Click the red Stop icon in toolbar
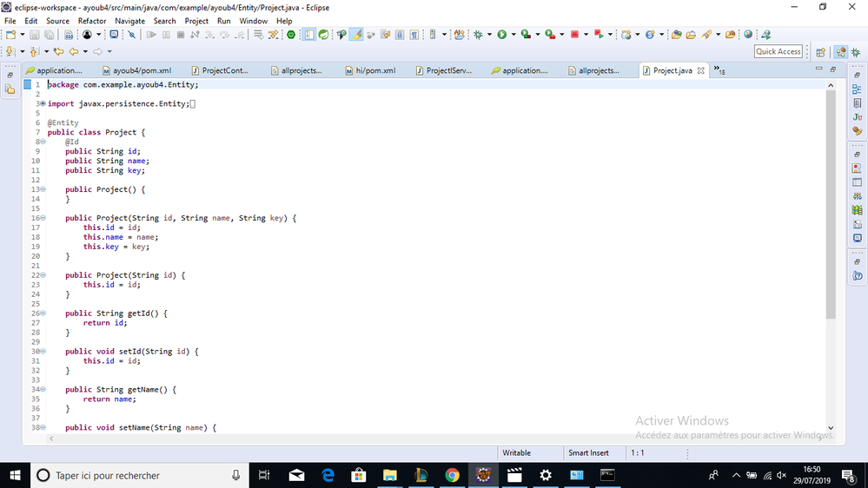Viewport: 868px width, 488px height. point(574,35)
